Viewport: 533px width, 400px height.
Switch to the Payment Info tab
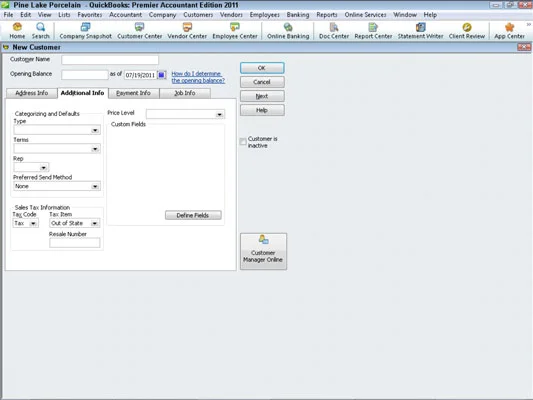tap(134, 93)
